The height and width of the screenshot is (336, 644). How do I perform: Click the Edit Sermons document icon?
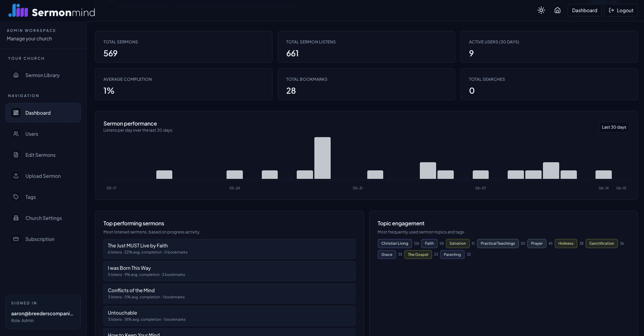(x=16, y=155)
